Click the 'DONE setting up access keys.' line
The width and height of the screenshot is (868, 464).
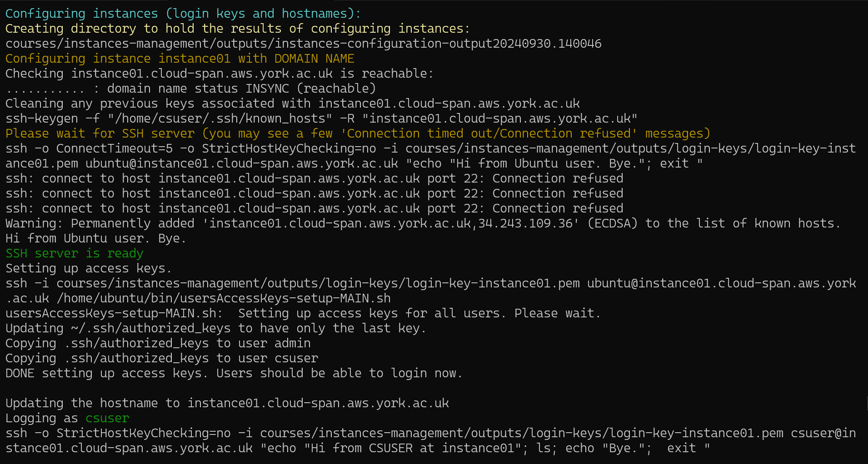234,373
